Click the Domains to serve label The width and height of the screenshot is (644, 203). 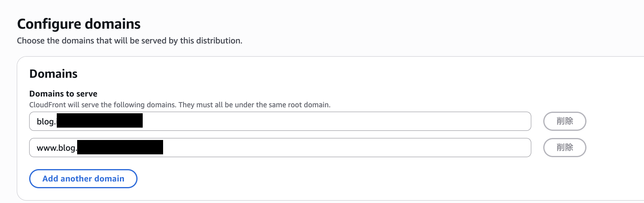[x=63, y=94]
